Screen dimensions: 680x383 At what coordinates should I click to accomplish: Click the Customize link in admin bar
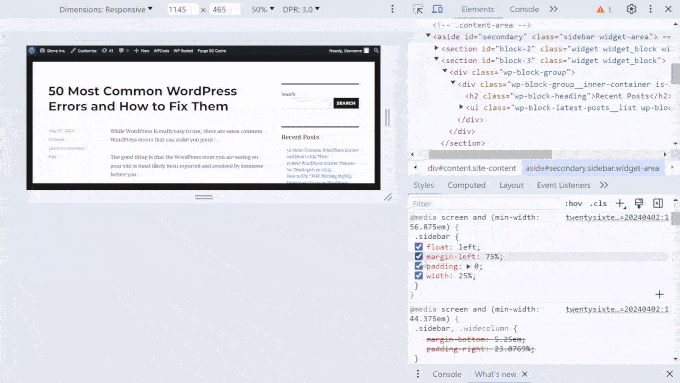[84, 51]
